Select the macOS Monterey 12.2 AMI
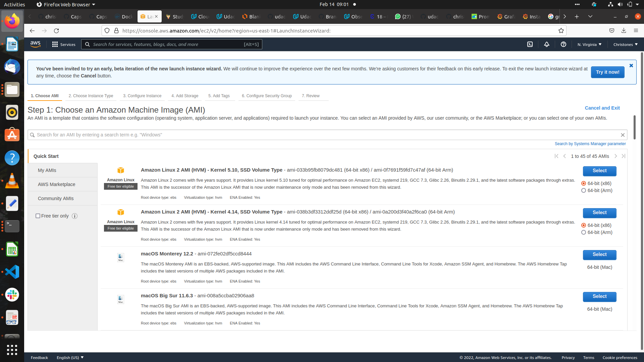Image resolution: width=644 pixels, height=362 pixels. (599, 255)
